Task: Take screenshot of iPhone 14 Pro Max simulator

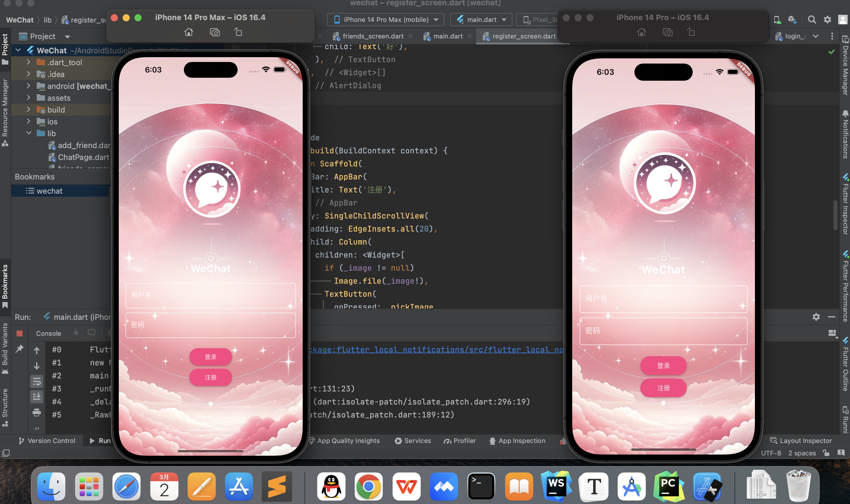Action: click(x=215, y=32)
